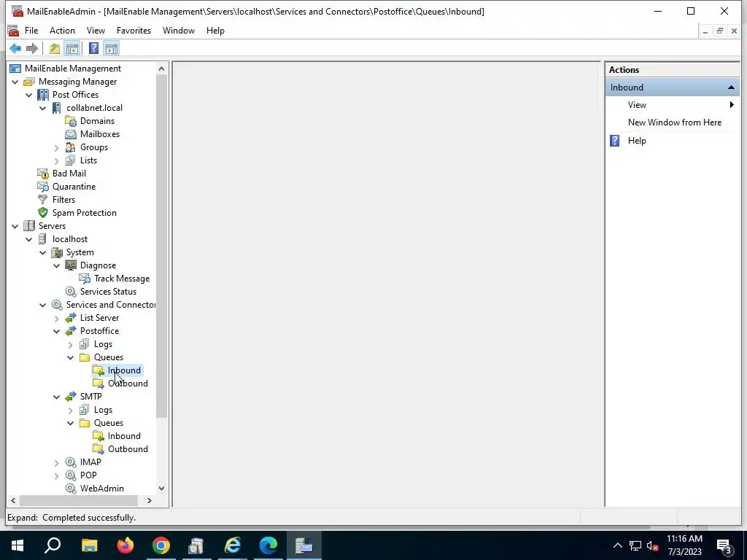Open the Favorites menu
This screenshot has height=560, width=747.
click(x=134, y=31)
